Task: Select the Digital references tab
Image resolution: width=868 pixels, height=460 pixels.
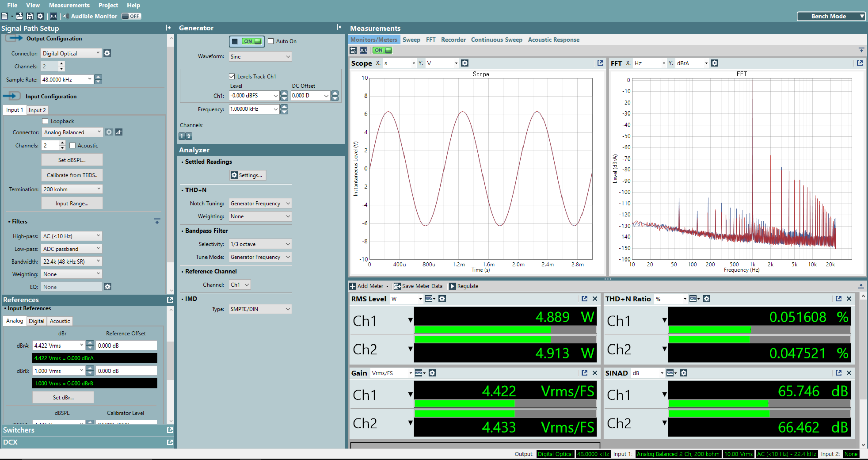Action: point(37,321)
